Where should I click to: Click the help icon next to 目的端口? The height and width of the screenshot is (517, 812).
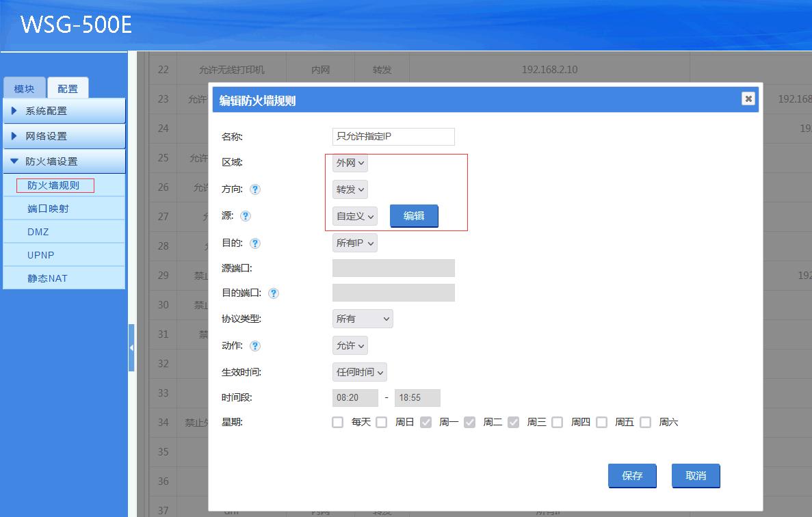275,293
